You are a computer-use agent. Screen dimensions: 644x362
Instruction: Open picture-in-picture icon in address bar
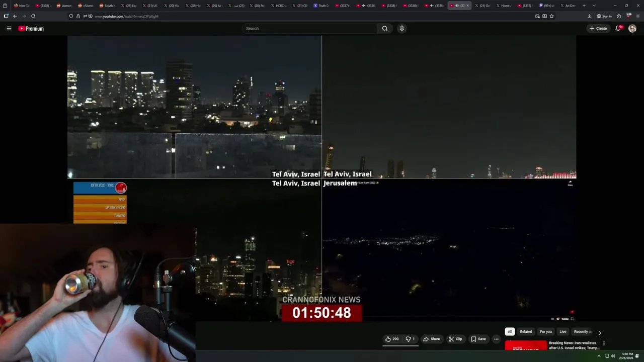537,16
